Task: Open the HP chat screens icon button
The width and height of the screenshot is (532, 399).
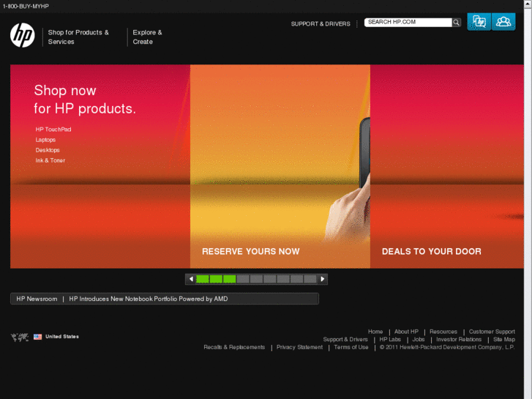Action: [479, 22]
